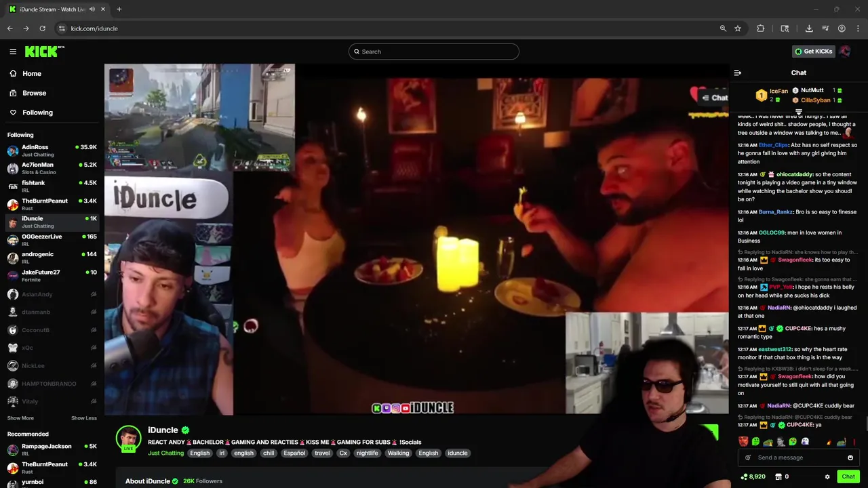Open browser downloads

809,28
